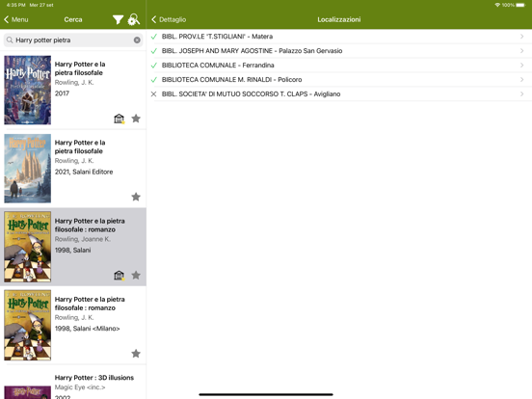Open cover of 2021 Salani Editore edition
The width and height of the screenshot is (532, 399).
point(28,169)
